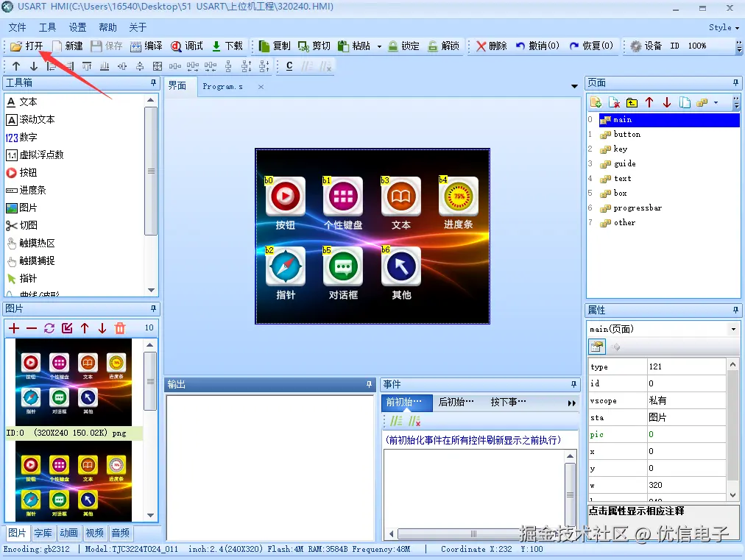Viewport: 745px width, 560px height.
Task: Click the b6 其他 icon on canvas
Action: [401, 266]
